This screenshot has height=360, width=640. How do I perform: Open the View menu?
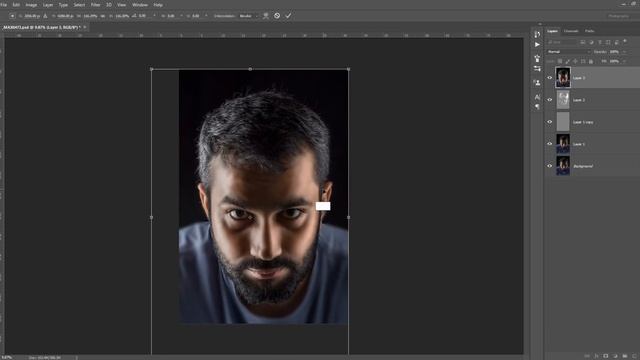pyautogui.click(x=121, y=5)
